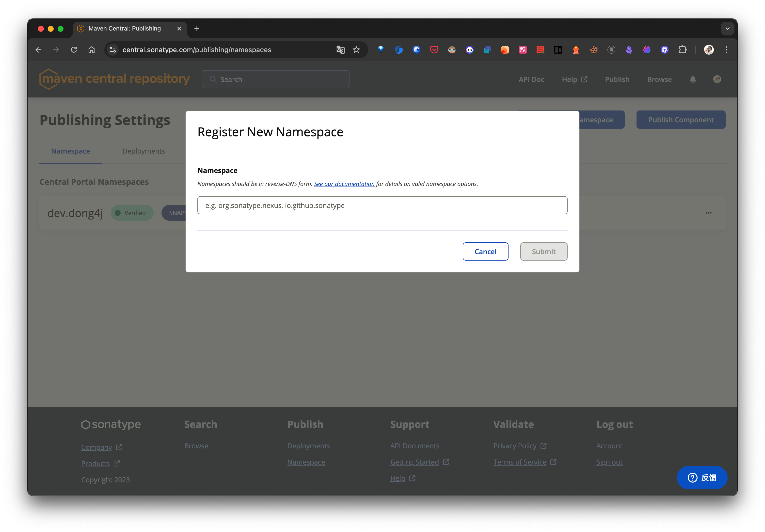Click the red translate extension icon
Screen dimensions: 765x532
523,50
